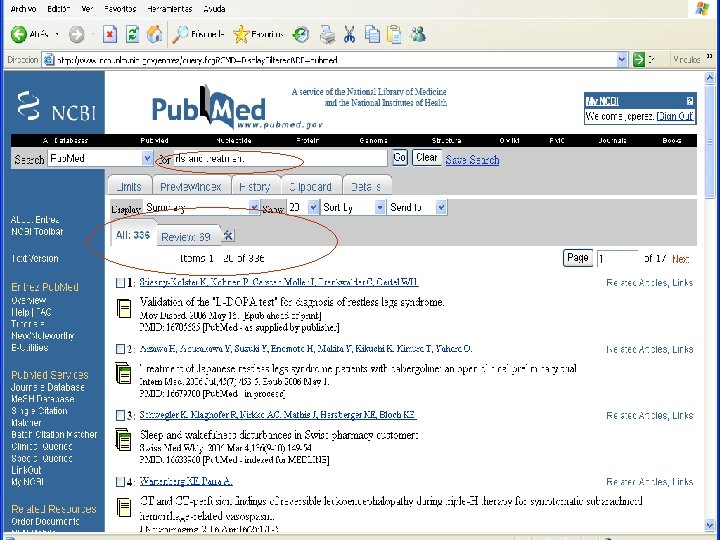Open the Sort by dropdown
The height and width of the screenshot is (540, 720).
click(x=353, y=208)
